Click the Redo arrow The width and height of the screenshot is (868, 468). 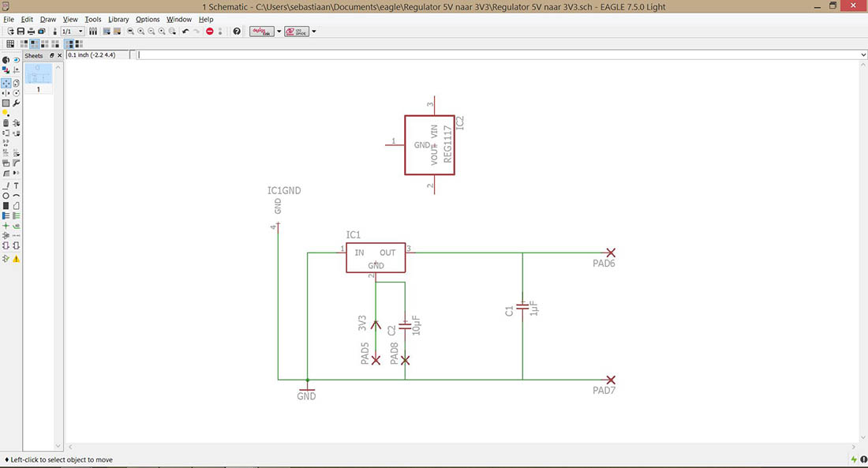coord(196,32)
